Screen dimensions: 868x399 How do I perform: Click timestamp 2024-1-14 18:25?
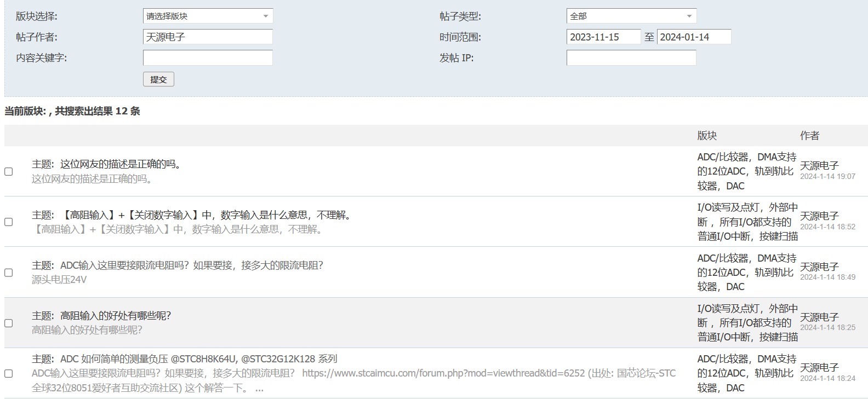coord(827,327)
